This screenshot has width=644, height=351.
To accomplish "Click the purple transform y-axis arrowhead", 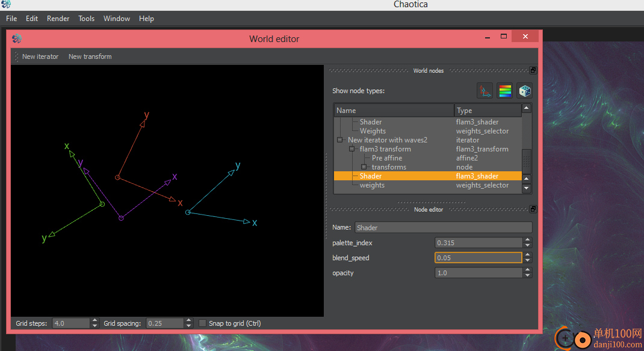I will (86, 171).
